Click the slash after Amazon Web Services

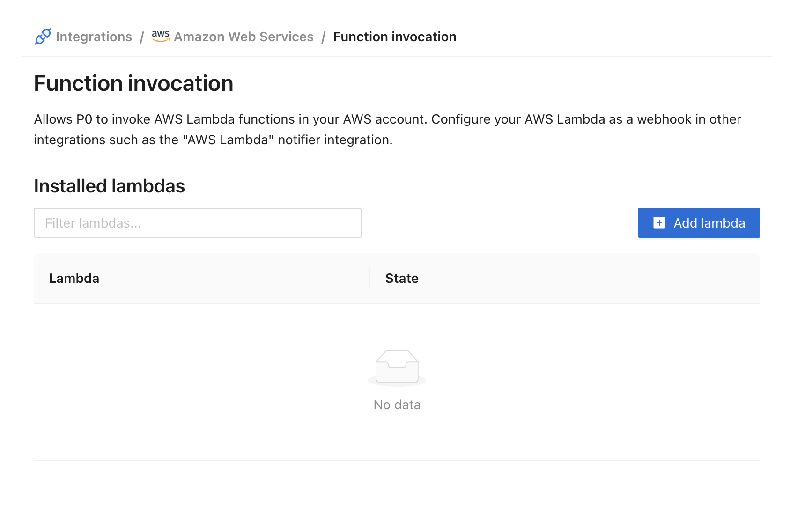pos(323,37)
